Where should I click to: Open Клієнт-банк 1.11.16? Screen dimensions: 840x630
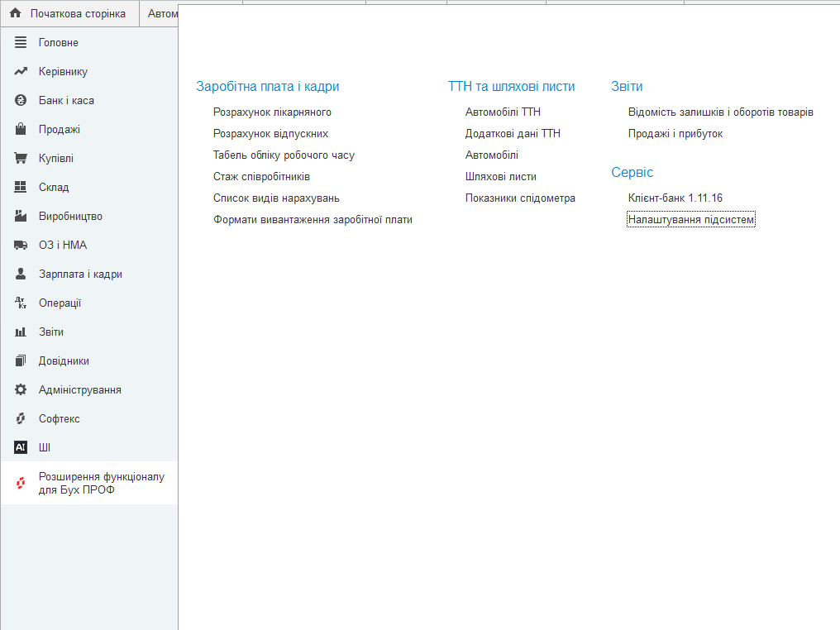point(675,198)
